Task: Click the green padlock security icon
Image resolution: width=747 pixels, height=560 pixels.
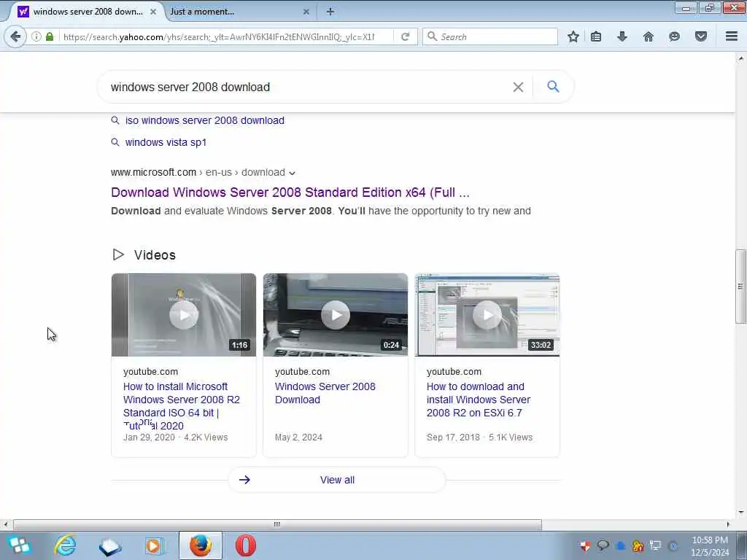Action: tap(50, 36)
